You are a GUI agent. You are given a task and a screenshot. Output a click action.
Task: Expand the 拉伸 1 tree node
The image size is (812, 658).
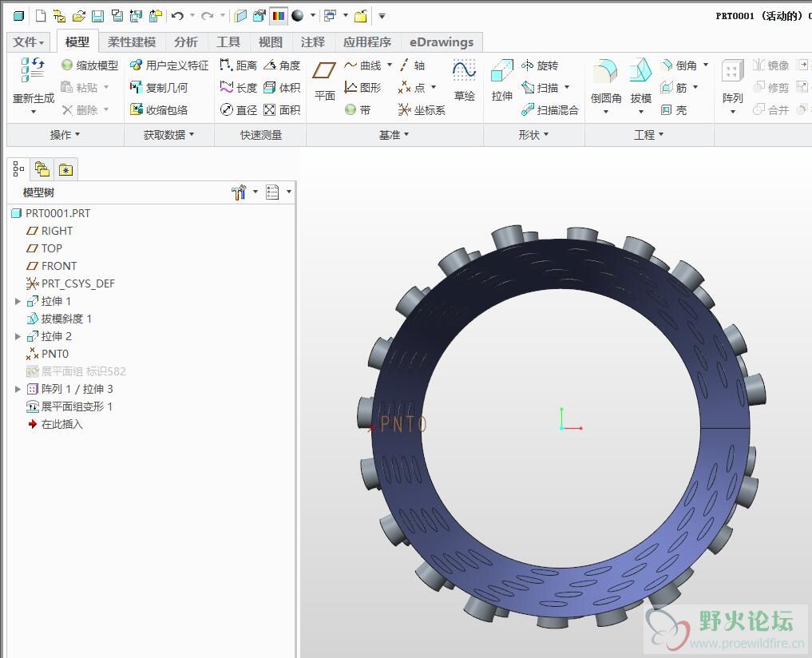18,301
